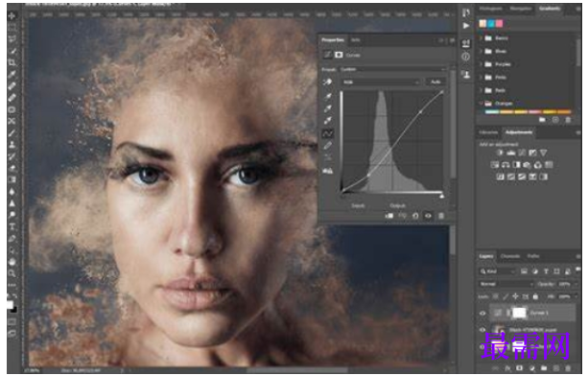This screenshot has height=376, width=588.
Task: Expand the Basics gradient folder
Action: 482,37
